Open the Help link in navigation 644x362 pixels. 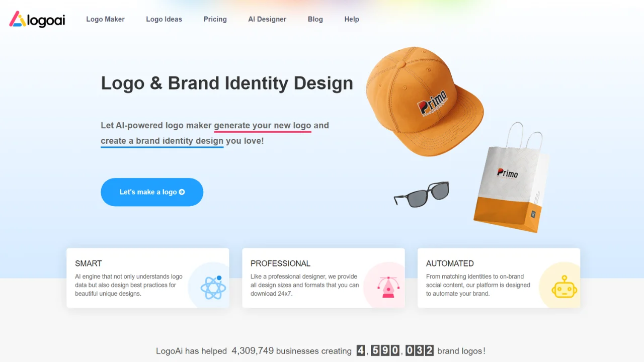tap(352, 19)
